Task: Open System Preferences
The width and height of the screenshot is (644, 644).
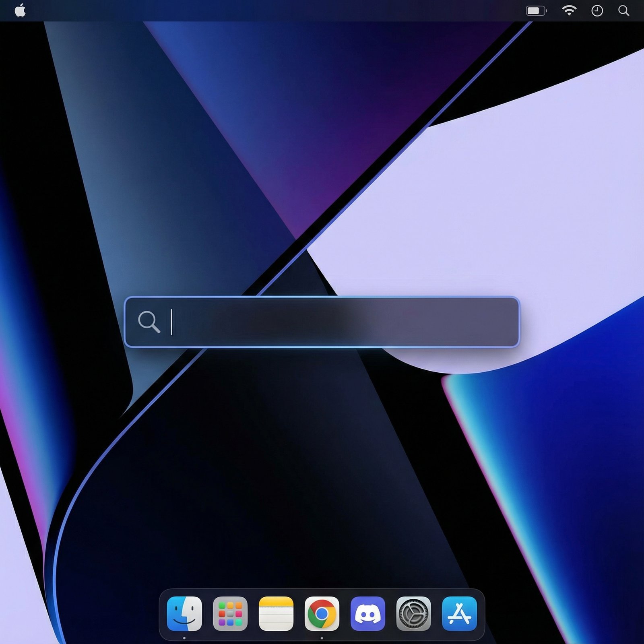Action: click(414, 613)
